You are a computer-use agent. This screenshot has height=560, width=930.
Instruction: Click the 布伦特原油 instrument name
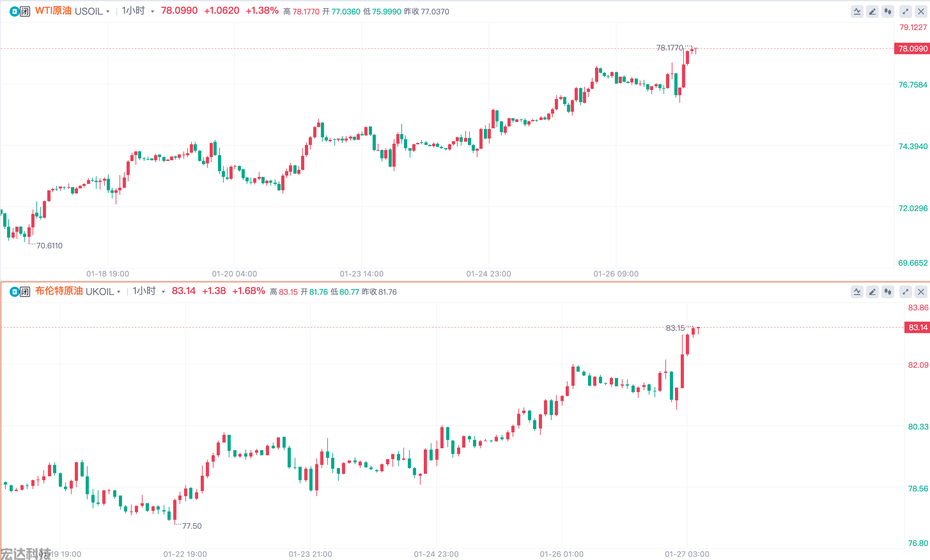59,291
